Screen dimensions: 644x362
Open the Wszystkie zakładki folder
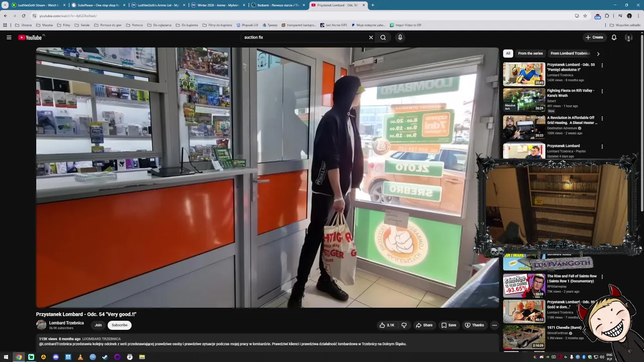[625, 25]
